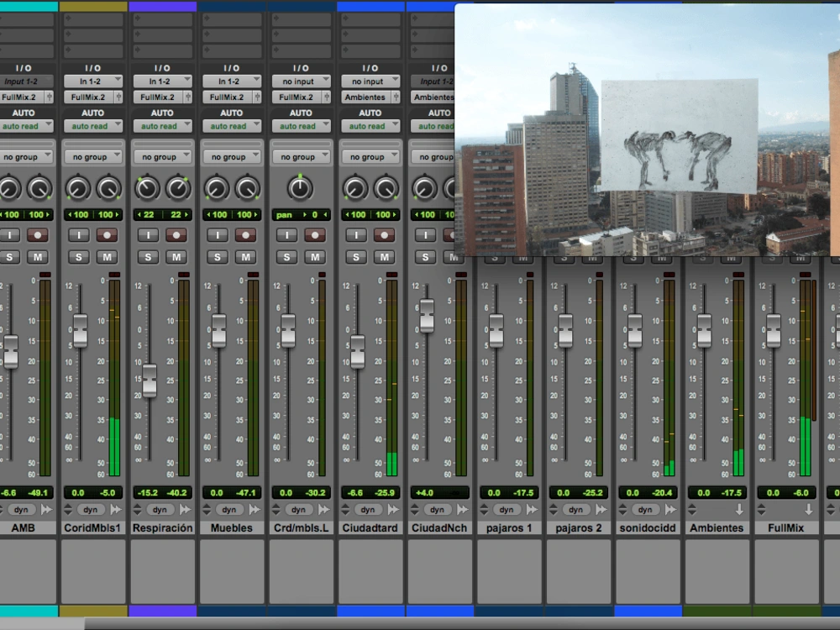Screen dimensions: 840x630
Task: Open Ciudadtard output selector Ambientes
Action: coord(366,97)
